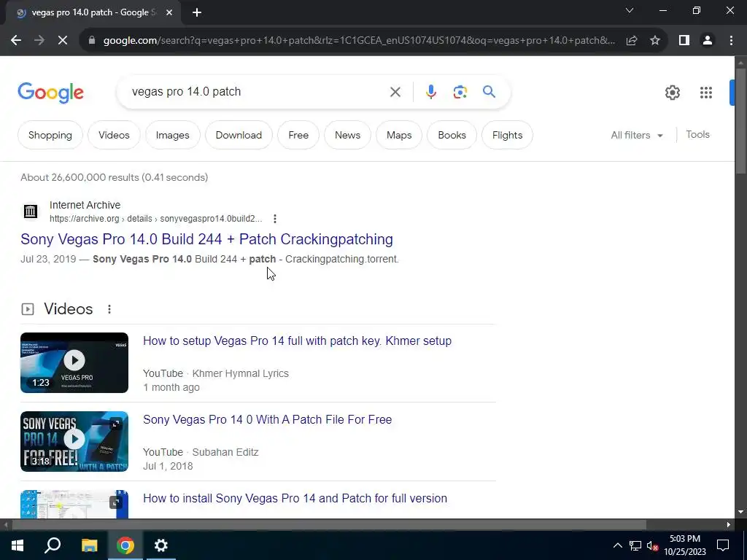747x560 pixels.
Task: Switch to Flights results
Action: click(x=507, y=135)
